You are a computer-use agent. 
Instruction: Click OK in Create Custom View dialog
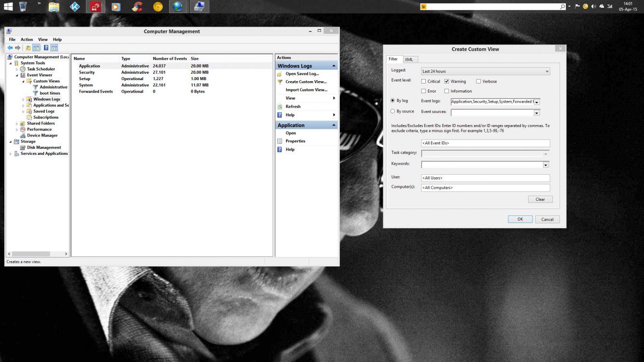pos(520,219)
